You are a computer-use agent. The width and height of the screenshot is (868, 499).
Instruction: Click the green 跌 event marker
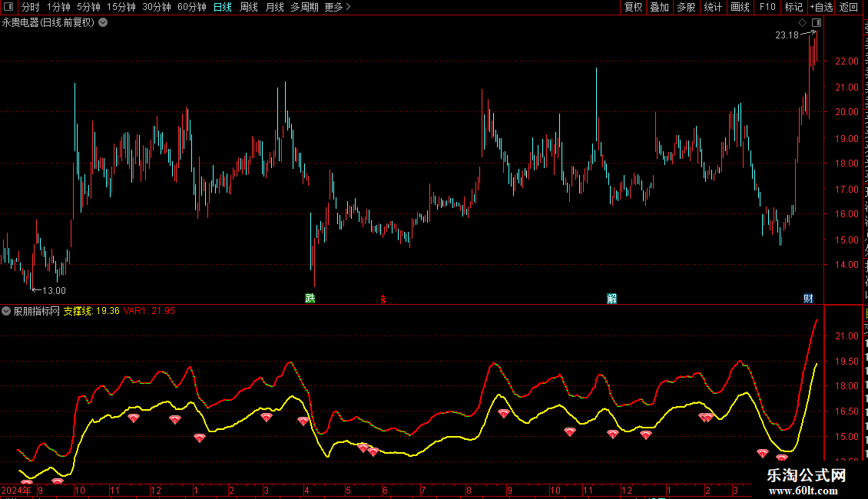click(x=310, y=299)
